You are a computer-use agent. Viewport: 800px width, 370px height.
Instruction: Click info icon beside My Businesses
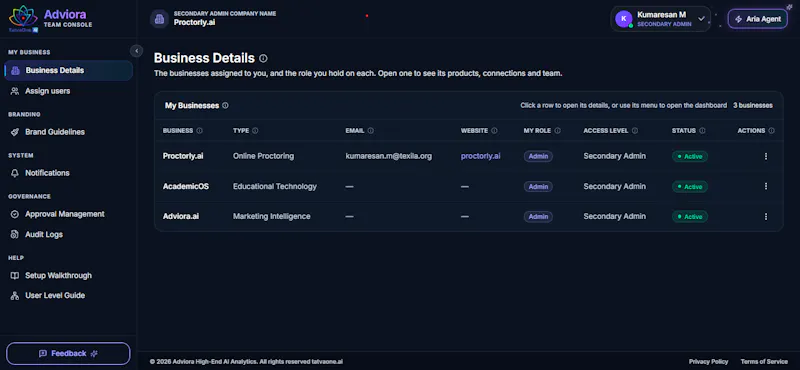tap(225, 106)
